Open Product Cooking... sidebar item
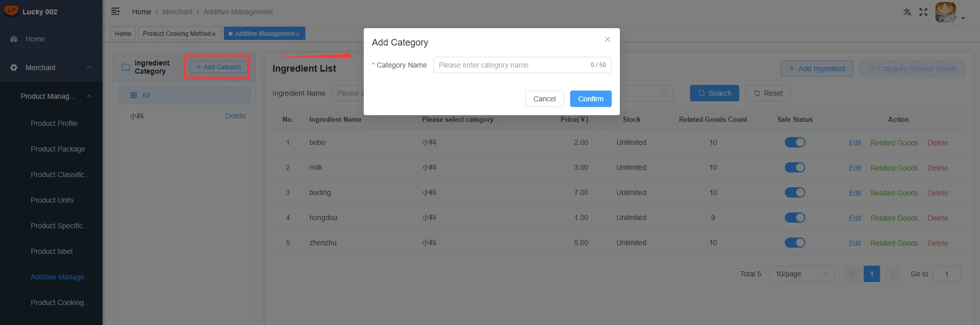980x325 pixels. point(60,302)
